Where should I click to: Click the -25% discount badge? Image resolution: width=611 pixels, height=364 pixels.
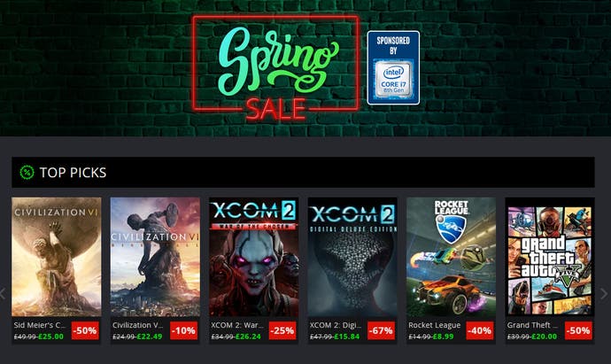(282, 330)
